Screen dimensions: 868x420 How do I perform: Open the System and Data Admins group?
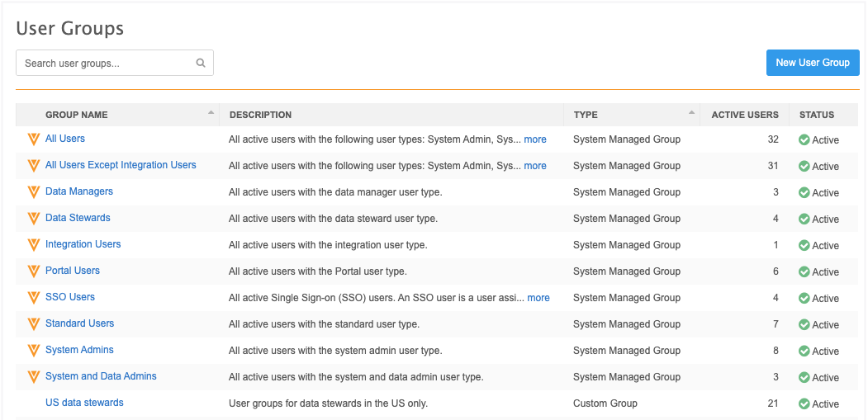coord(101,376)
